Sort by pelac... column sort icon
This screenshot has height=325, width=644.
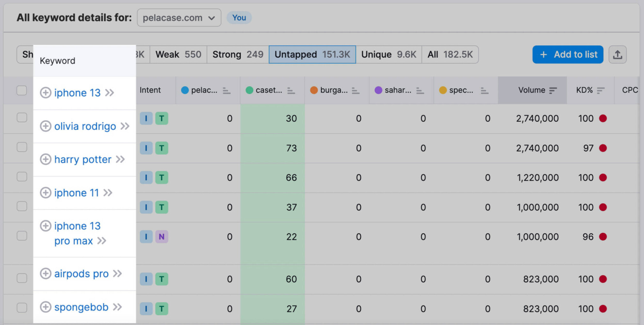point(226,91)
